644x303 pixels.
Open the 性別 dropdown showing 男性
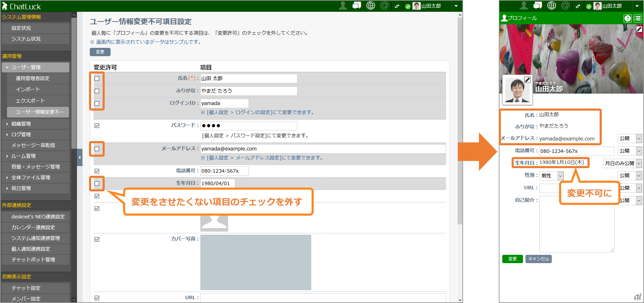(x=551, y=176)
